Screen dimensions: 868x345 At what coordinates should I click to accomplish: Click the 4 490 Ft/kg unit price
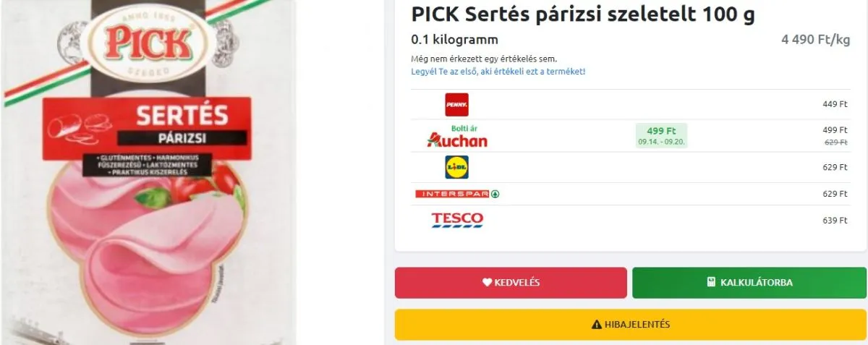[x=815, y=40]
